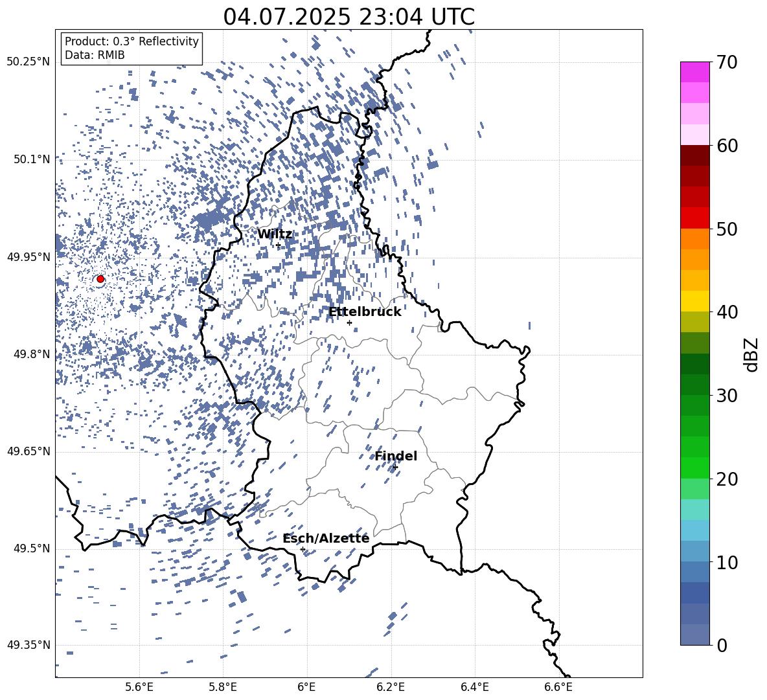The width and height of the screenshot is (767, 700).
Task: Select the Esch/Alzette city label
Action: click(326, 538)
